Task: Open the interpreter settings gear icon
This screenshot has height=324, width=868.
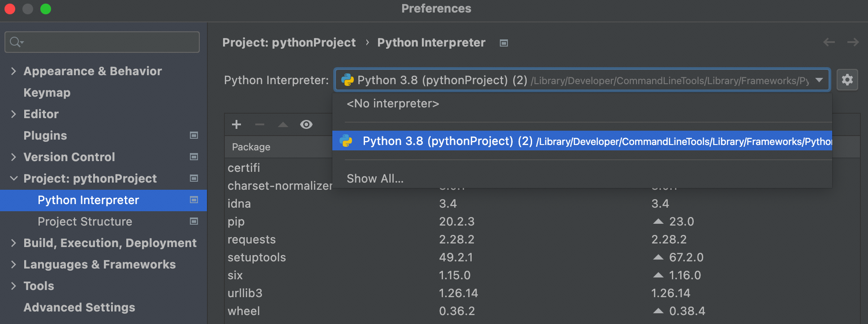Action: 847,80
